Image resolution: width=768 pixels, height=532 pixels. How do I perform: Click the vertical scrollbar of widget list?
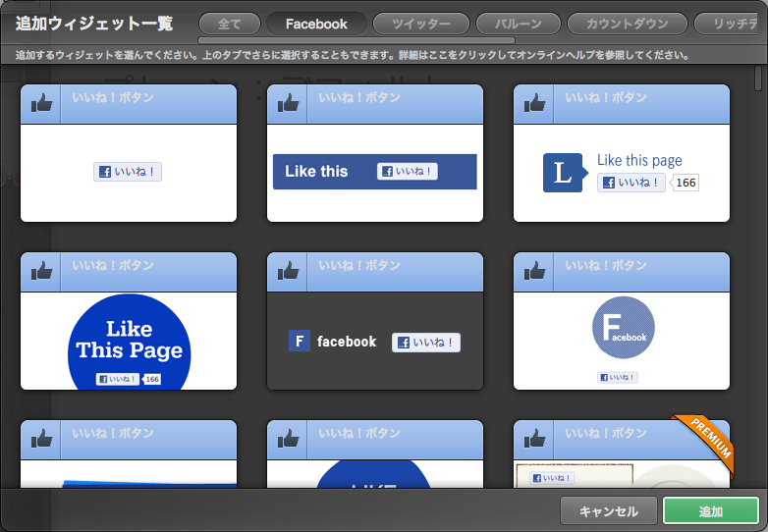[758, 79]
